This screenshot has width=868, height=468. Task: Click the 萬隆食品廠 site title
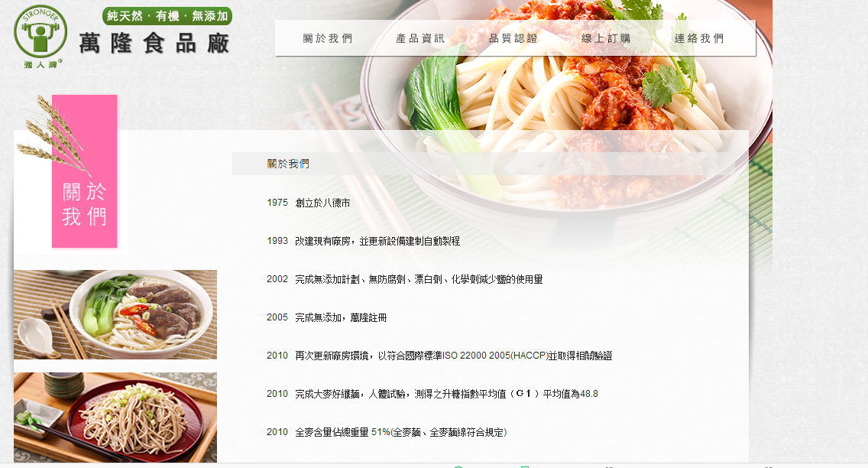(x=154, y=43)
